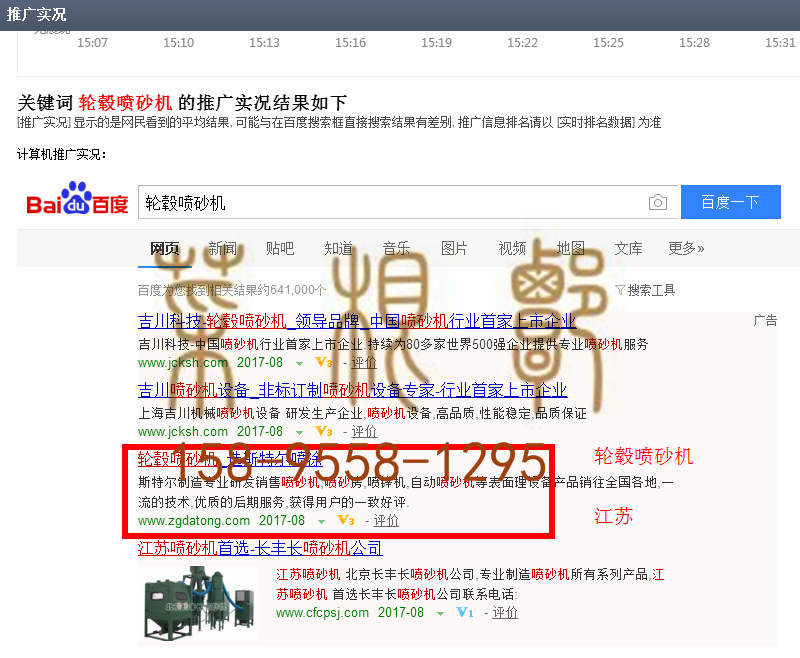The width and height of the screenshot is (800, 658).
Task: Click the 百度一下 search button
Action: pos(731,202)
